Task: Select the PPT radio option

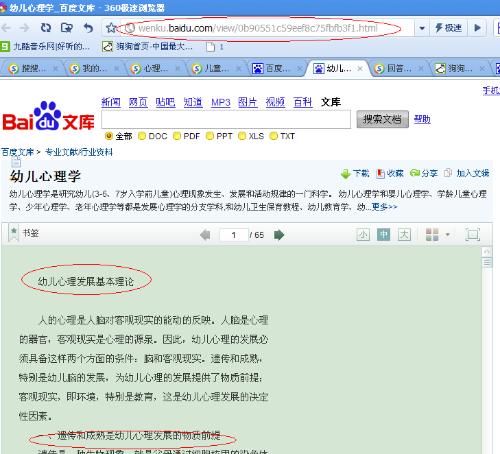Action: coord(210,136)
